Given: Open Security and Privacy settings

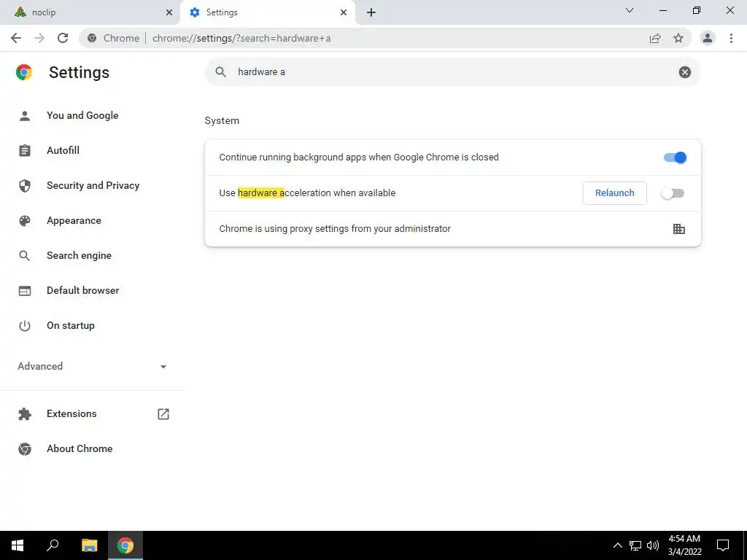Looking at the screenshot, I should point(93,186).
